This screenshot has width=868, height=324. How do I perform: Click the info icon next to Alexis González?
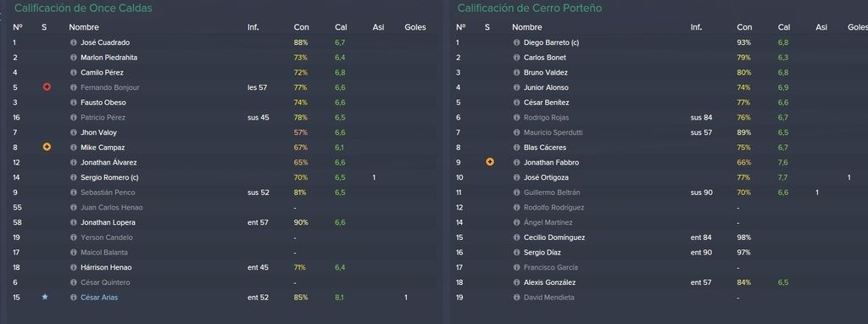coord(516,282)
